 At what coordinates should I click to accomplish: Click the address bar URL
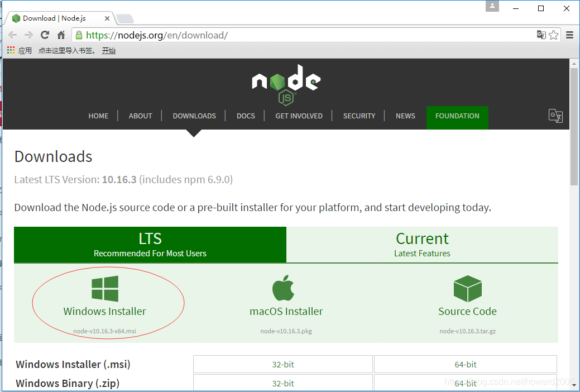[157, 35]
